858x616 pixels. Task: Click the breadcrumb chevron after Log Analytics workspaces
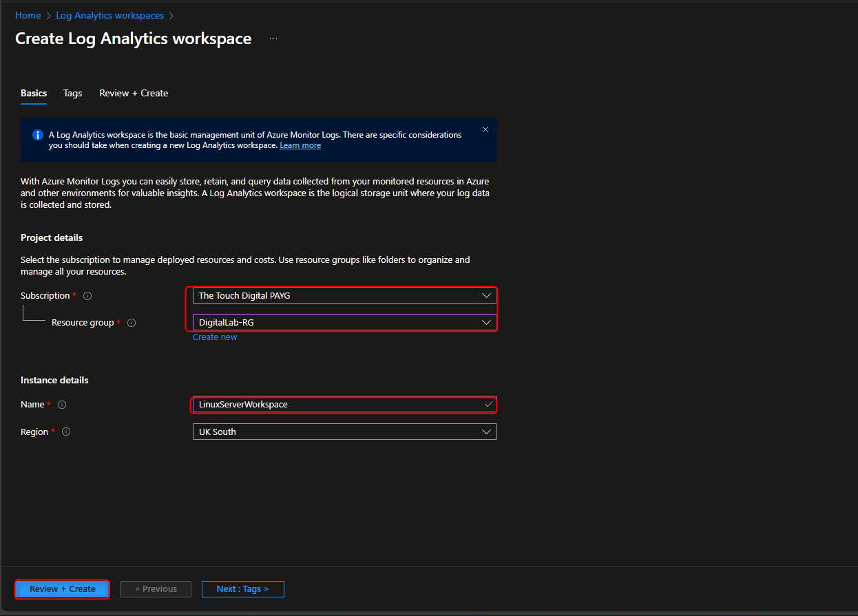tap(171, 14)
